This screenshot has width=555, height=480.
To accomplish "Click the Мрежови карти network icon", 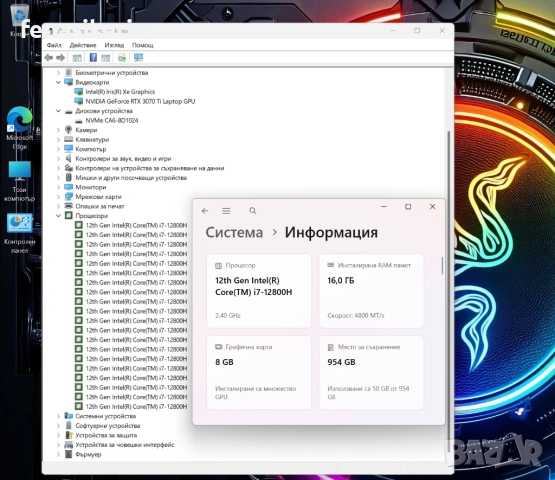I will click(69, 196).
